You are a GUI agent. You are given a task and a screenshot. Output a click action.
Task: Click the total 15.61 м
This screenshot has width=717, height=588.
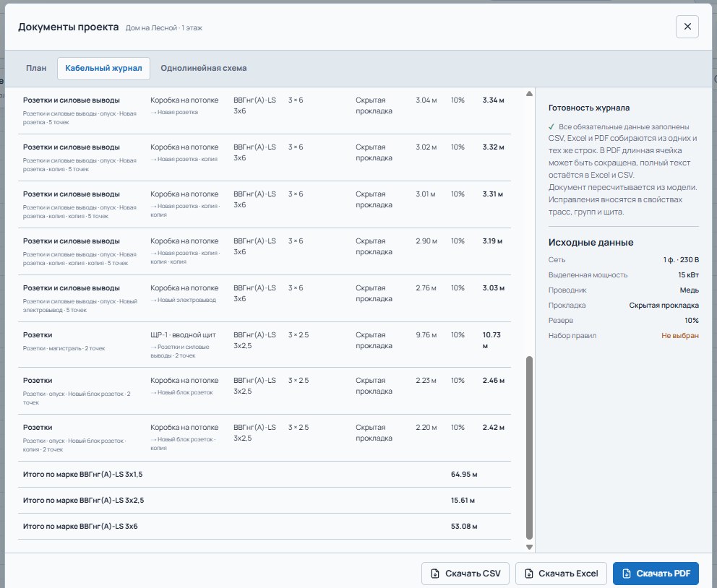pyautogui.click(x=463, y=501)
